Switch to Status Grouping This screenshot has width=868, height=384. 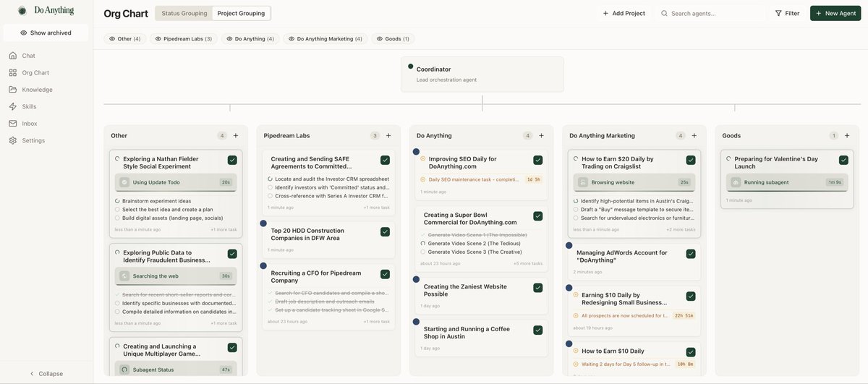click(184, 13)
